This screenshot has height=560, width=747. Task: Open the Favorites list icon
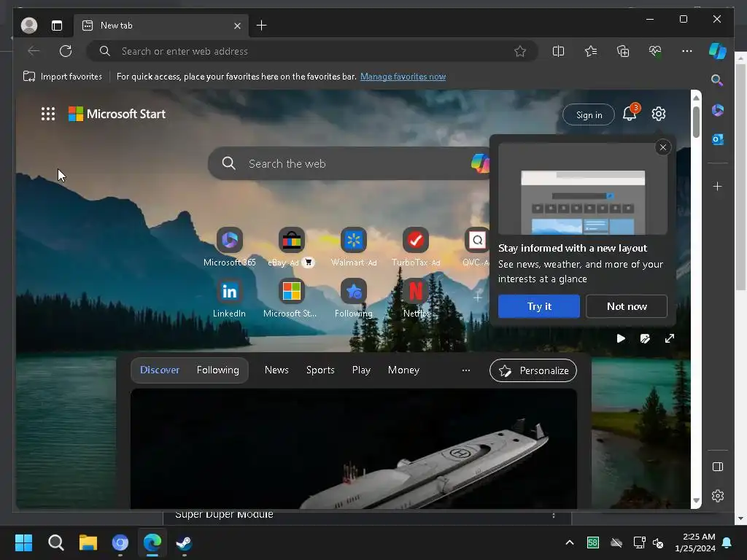[x=591, y=51]
